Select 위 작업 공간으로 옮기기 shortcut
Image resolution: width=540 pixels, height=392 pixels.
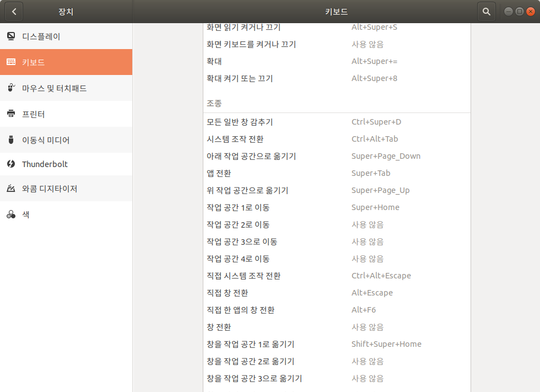tap(337, 191)
